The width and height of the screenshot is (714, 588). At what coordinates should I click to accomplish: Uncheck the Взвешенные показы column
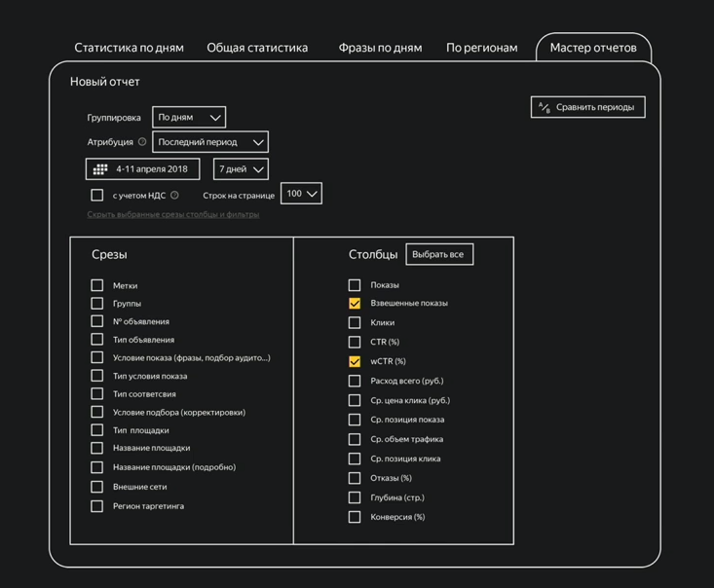pyautogui.click(x=355, y=303)
